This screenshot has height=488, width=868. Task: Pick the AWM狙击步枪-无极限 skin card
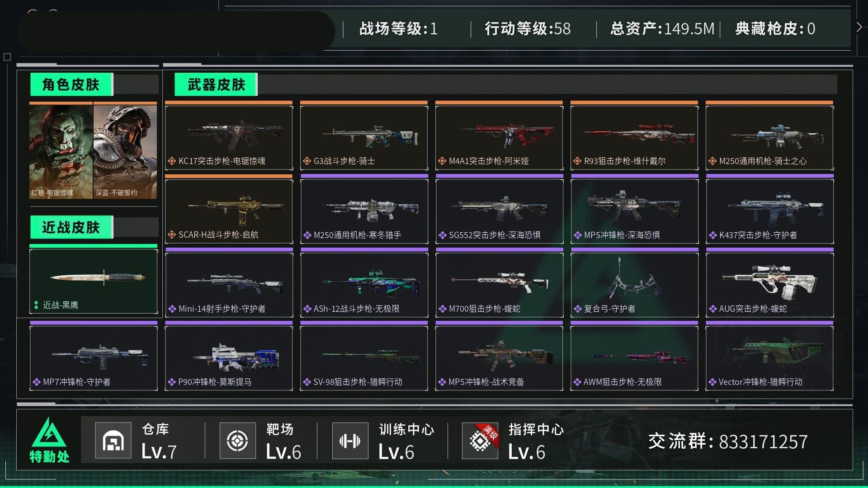click(x=634, y=358)
